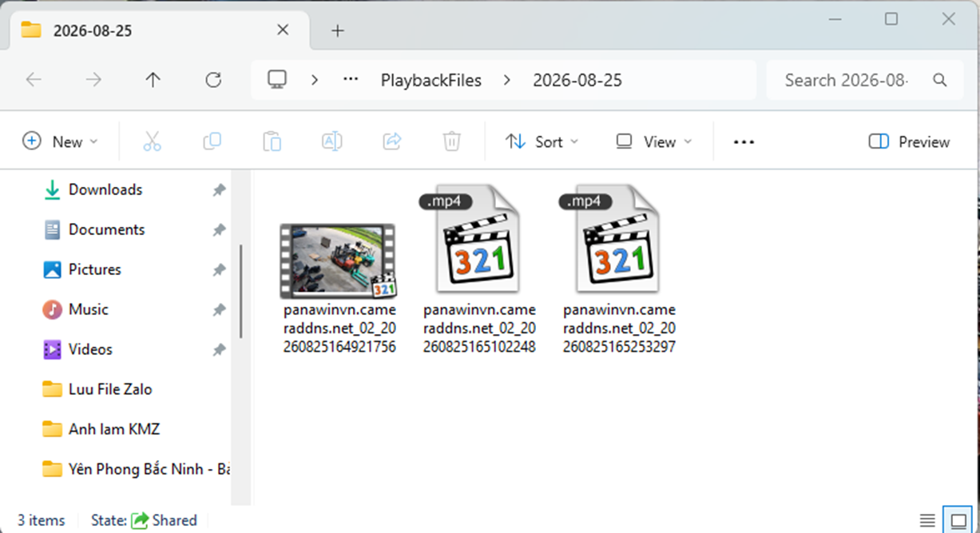Open Documents in the sidebar
This screenshot has width=980, height=533.
point(106,229)
